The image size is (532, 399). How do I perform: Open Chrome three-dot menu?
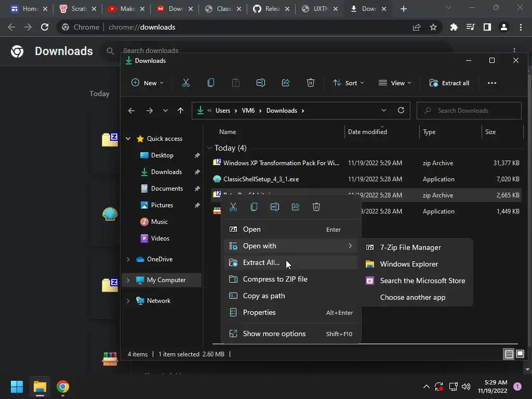(x=521, y=27)
